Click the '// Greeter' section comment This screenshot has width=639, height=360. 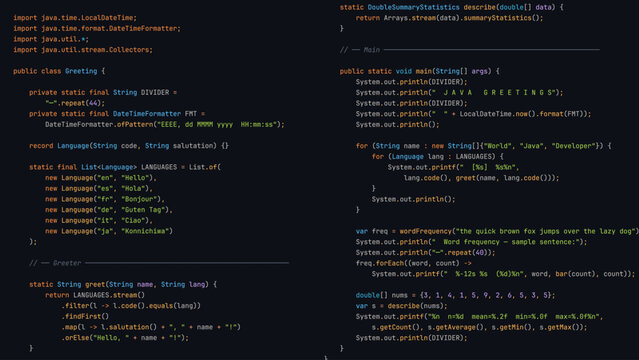159,263
